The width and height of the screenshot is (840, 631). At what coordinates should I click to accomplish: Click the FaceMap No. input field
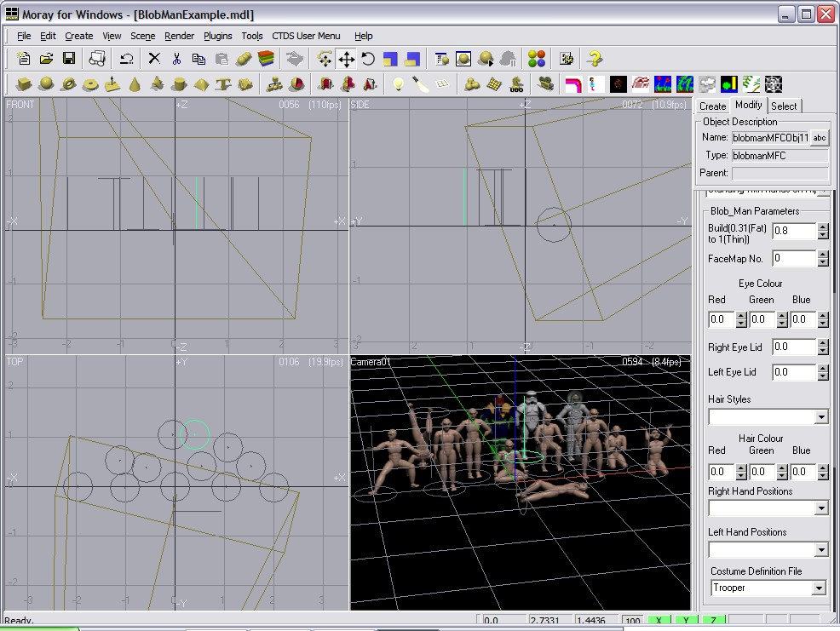[793, 258]
